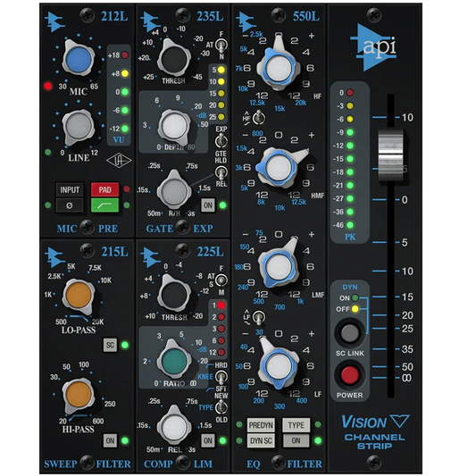The width and height of the screenshot is (476, 476).
Task: Click the 10 mark on fader scale
Action: [407, 118]
